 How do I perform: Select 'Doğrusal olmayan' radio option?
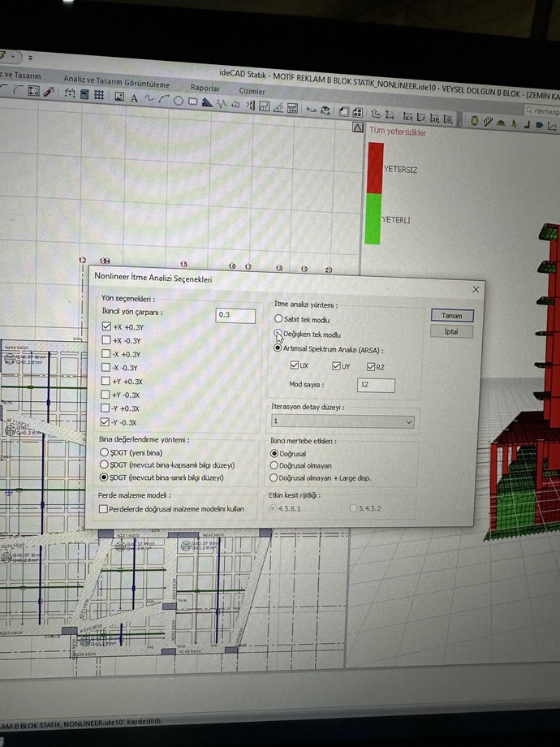click(274, 465)
